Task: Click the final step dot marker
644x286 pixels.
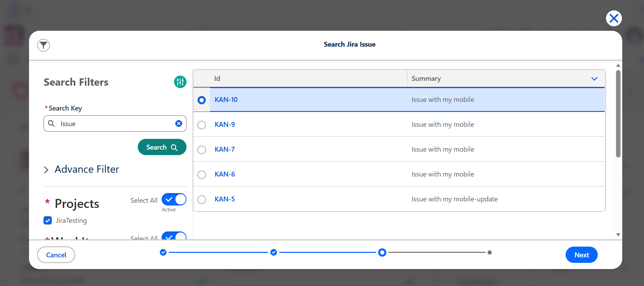Action: pos(490,252)
